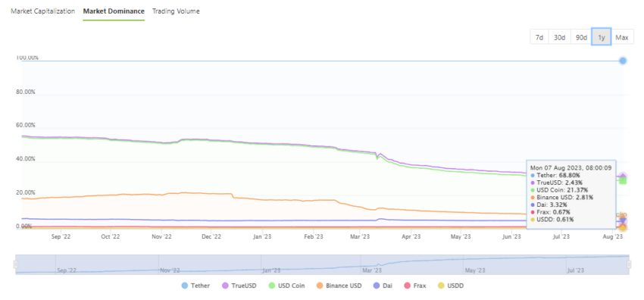Toggle the USD Coin legend entry

(286, 286)
